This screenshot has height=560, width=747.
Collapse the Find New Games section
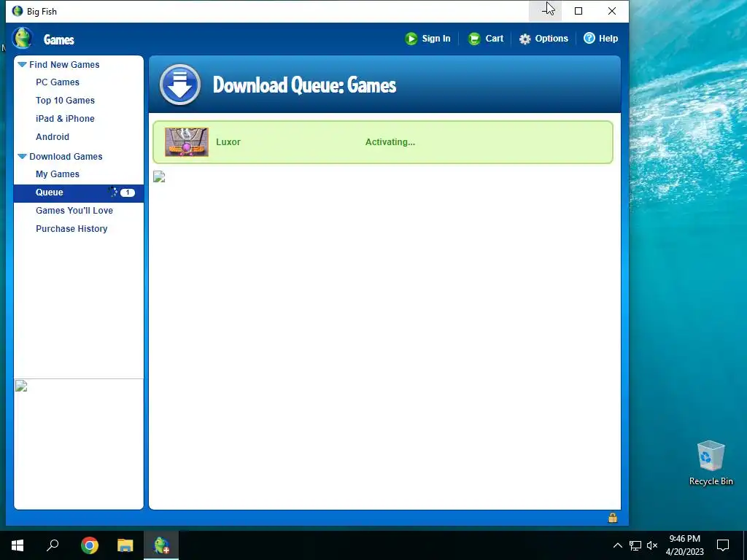[x=22, y=64]
